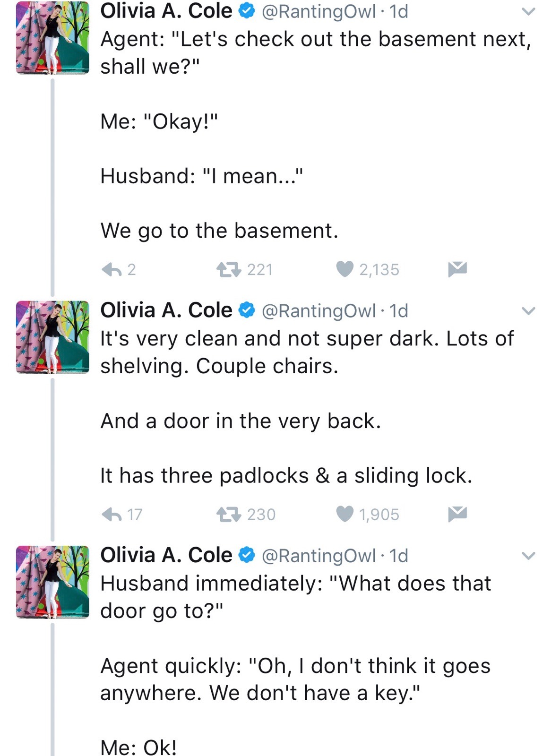Image resolution: width=551 pixels, height=756 pixels.
Task: Open the first tweet's options chevron
Action: [528, 11]
